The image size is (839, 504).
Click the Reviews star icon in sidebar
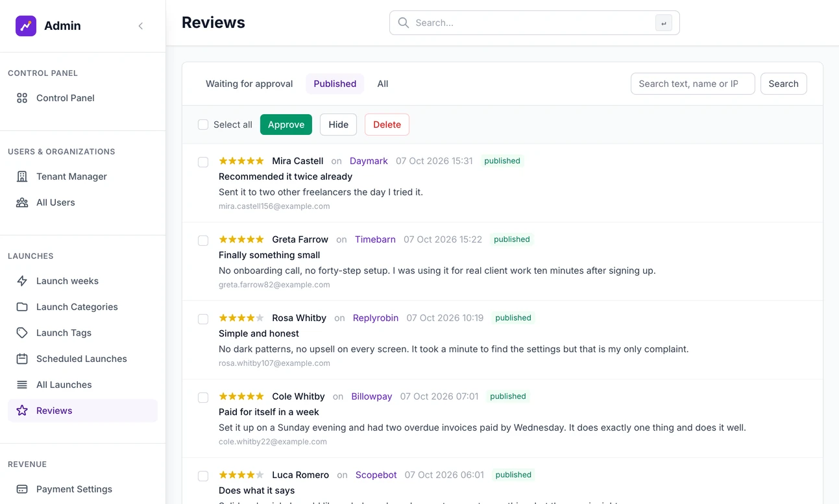(x=22, y=411)
